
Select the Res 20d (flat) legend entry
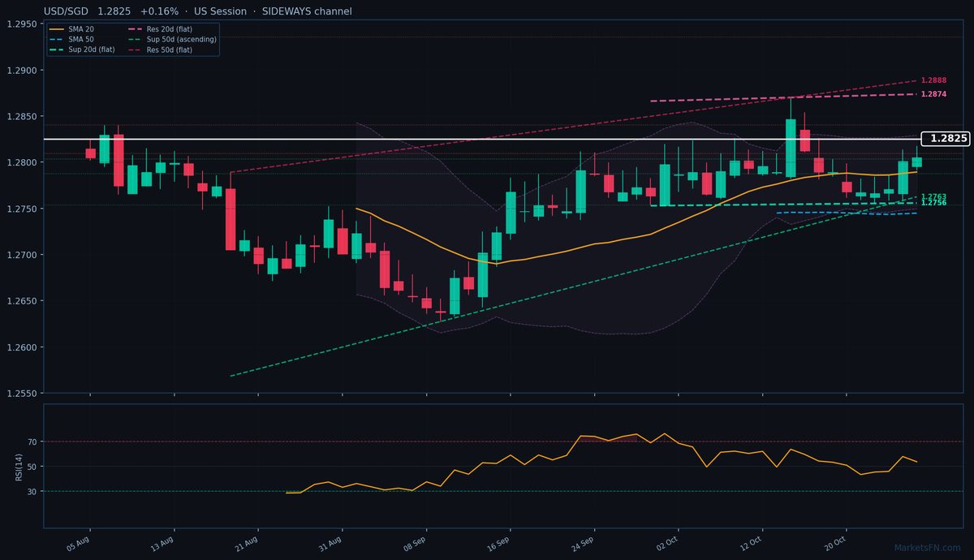point(161,28)
